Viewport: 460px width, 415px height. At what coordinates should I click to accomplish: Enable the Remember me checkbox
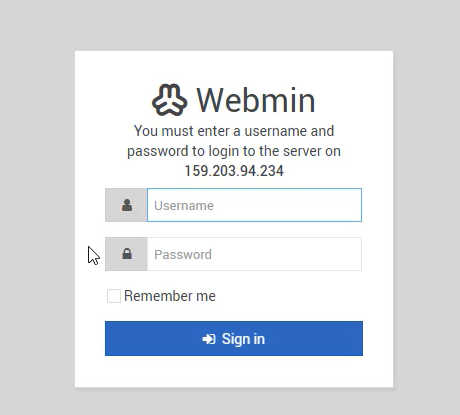click(114, 296)
